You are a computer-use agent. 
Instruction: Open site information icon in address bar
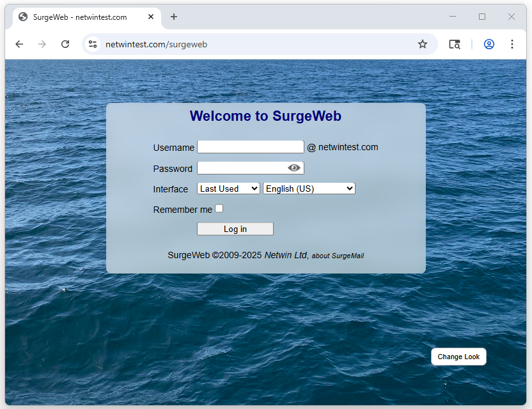[93, 44]
